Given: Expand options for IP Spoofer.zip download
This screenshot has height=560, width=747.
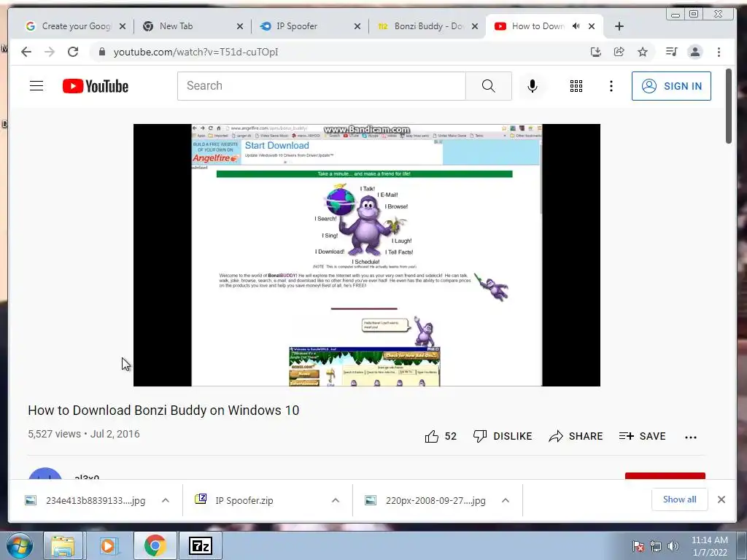Looking at the screenshot, I should coord(336,500).
